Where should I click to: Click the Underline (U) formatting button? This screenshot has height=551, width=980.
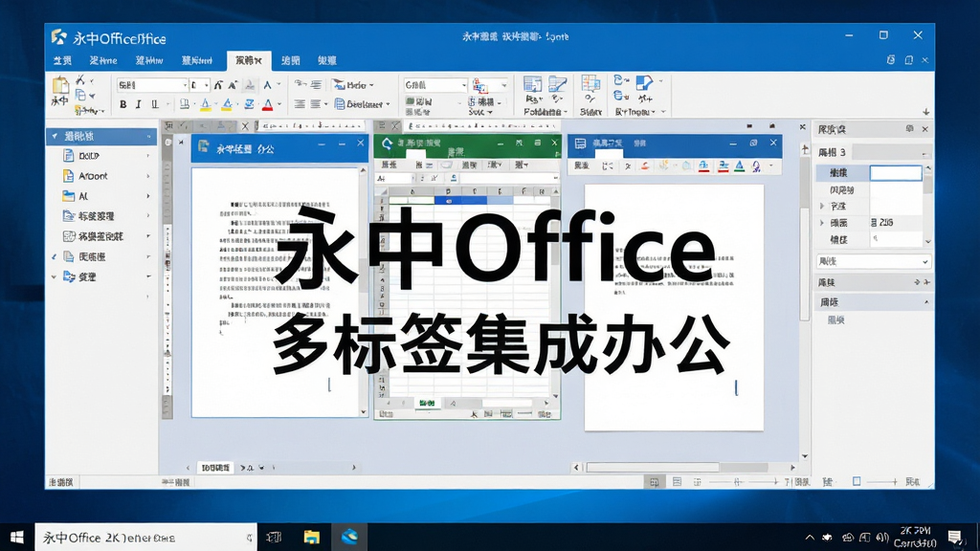click(x=154, y=104)
